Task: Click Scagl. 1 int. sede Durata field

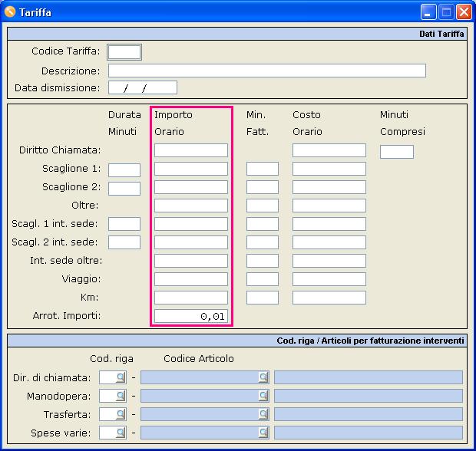Action: (x=124, y=224)
